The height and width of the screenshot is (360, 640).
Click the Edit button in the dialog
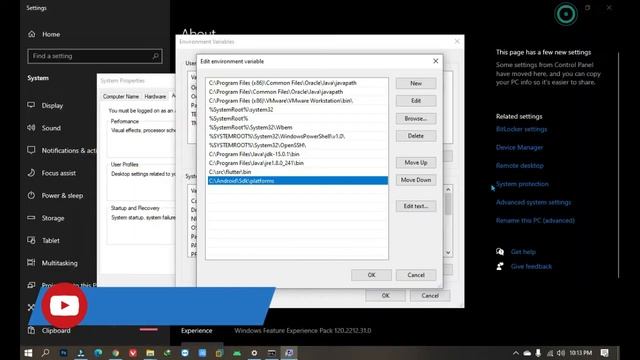416,100
